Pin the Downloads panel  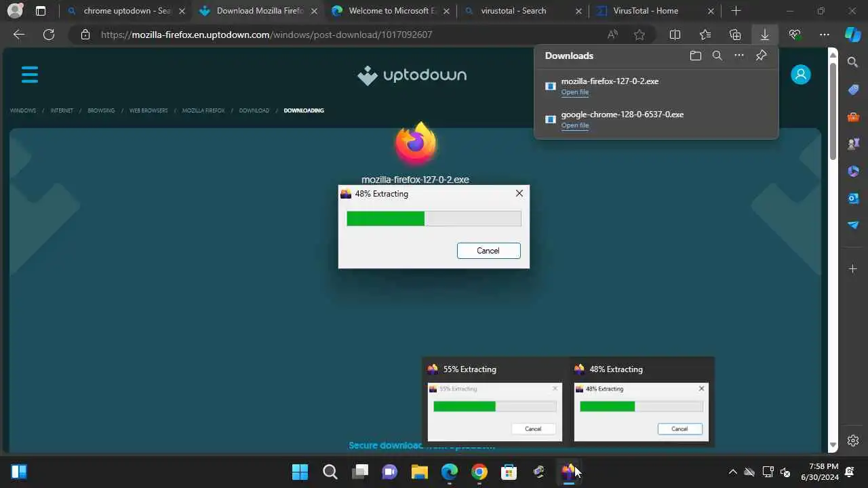coord(761,56)
